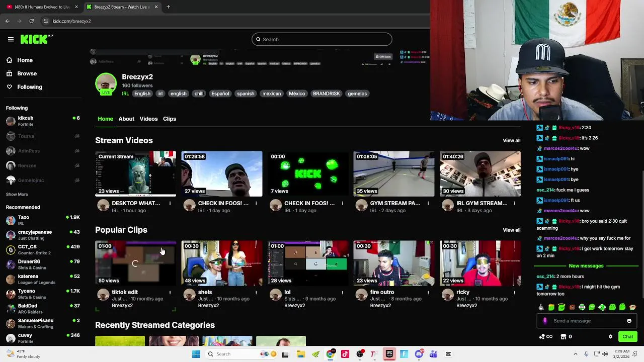Click the Kick search field
Image resolution: width=644 pixels, height=362 pixels.
tap(322, 39)
